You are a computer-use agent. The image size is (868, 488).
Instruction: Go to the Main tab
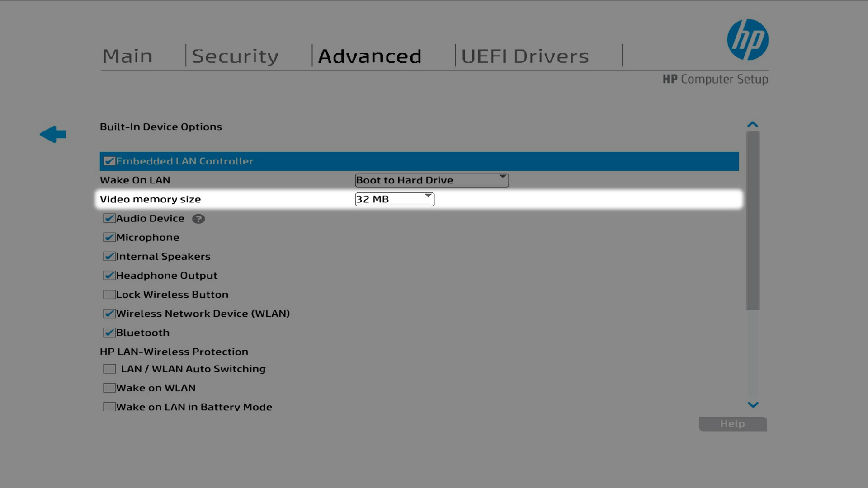click(x=127, y=55)
